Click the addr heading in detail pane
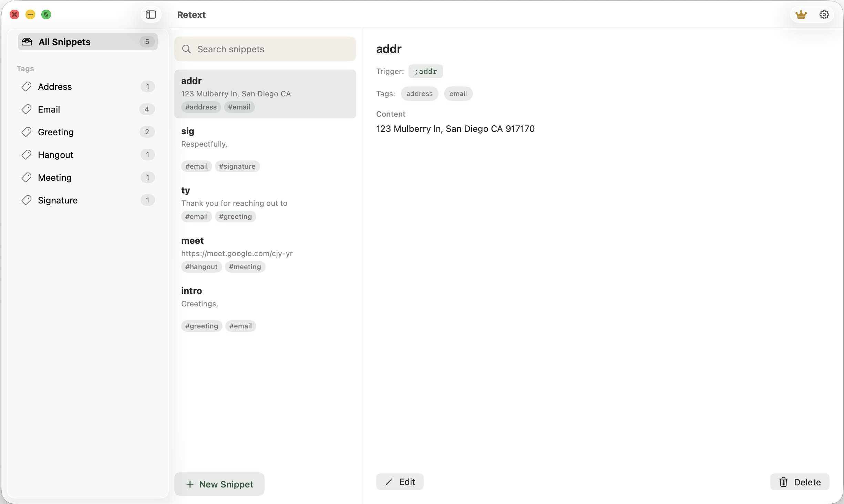The width and height of the screenshot is (844, 504). click(389, 49)
